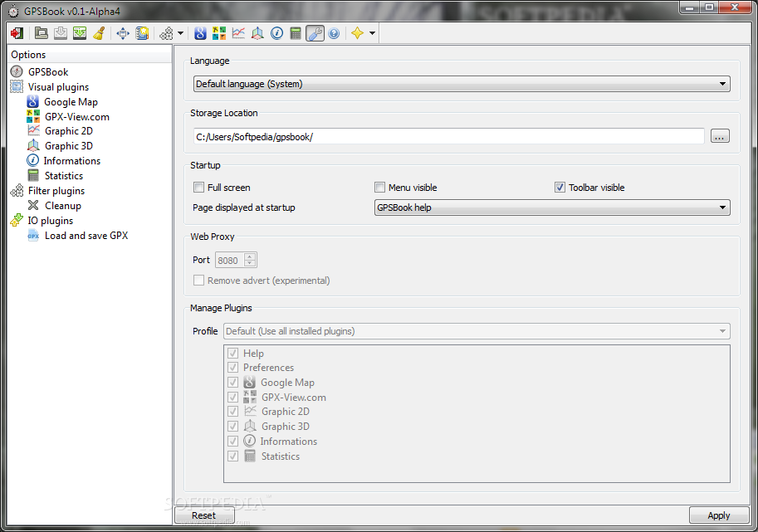758x532 pixels.
Task: Click the blue four-arrows fullscreen toolbar icon
Action: click(123, 33)
